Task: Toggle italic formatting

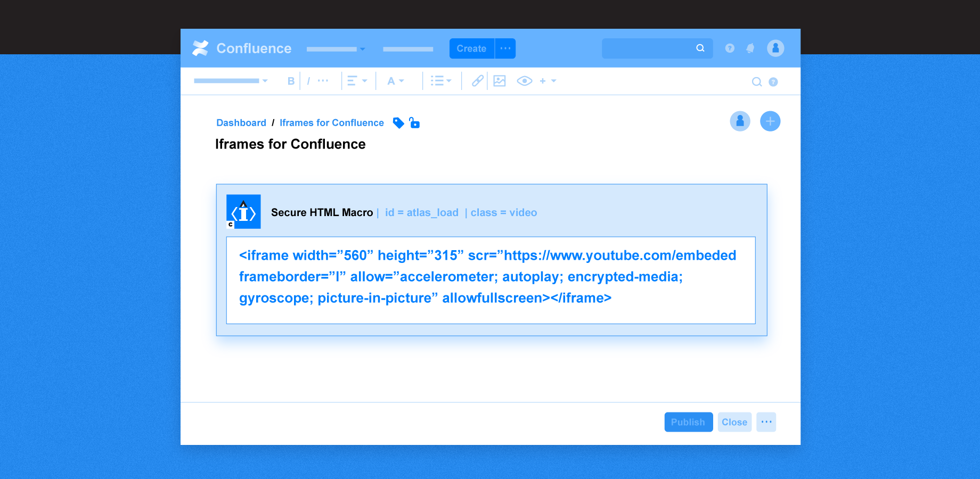Action: [x=308, y=81]
